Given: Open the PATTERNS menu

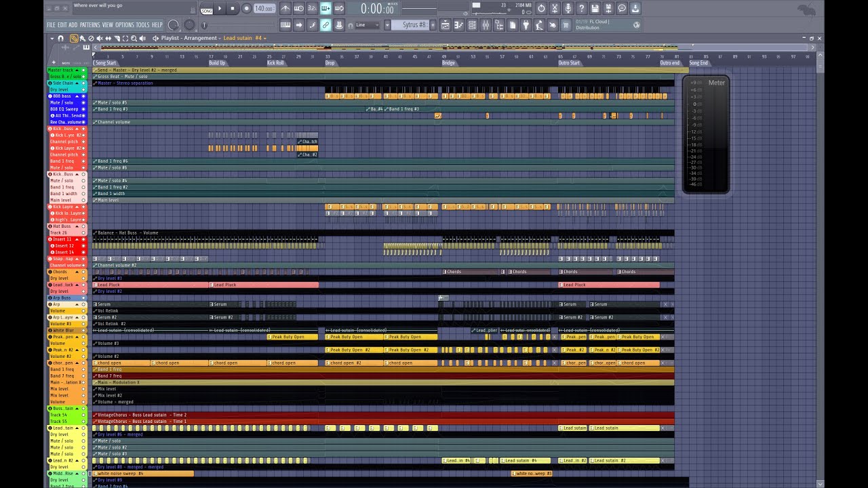Looking at the screenshot, I should pyautogui.click(x=90, y=25).
